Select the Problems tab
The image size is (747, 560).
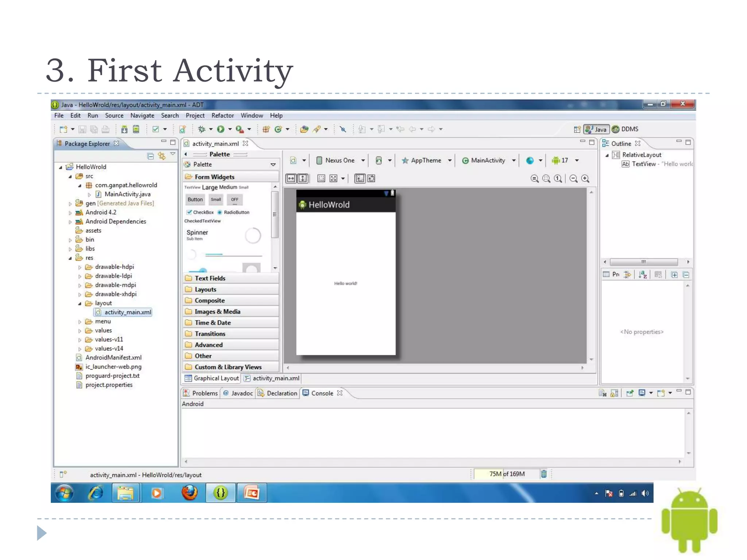[x=200, y=393]
